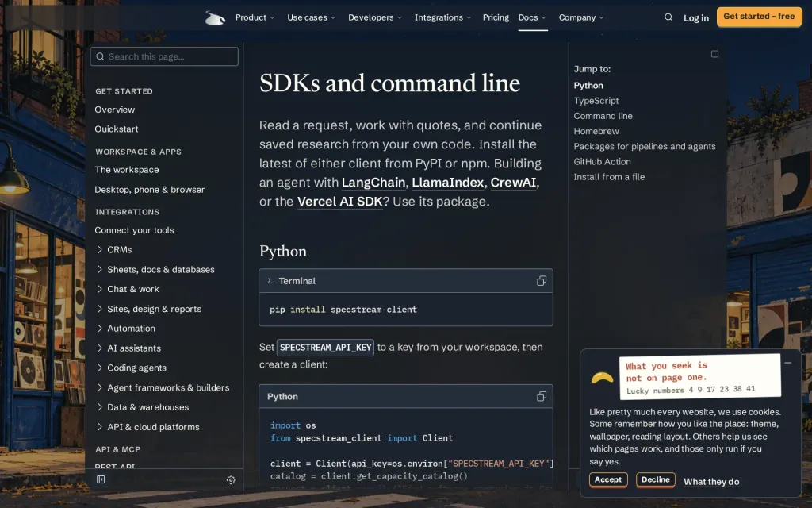The height and width of the screenshot is (508, 812).
Task: Expand the CRMs sidebar section
Action: pyautogui.click(x=114, y=250)
